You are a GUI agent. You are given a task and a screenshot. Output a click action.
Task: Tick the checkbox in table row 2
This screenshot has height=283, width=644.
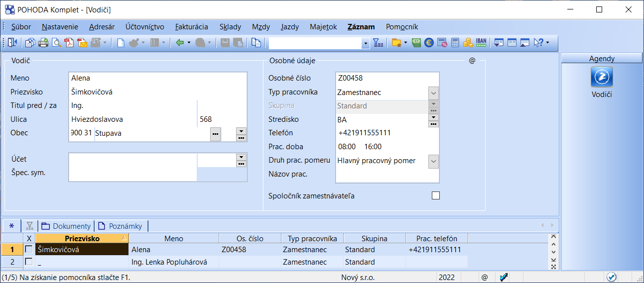[29, 262]
